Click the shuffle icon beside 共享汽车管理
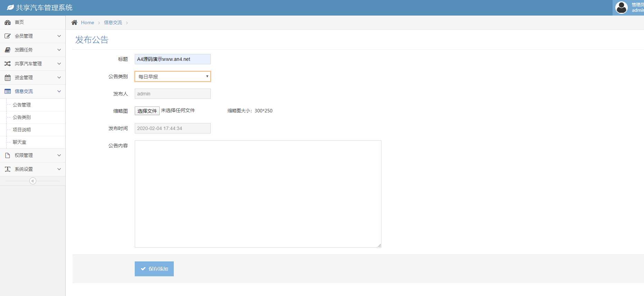Screen dimensions: 644x296 click(x=8, y=64)
